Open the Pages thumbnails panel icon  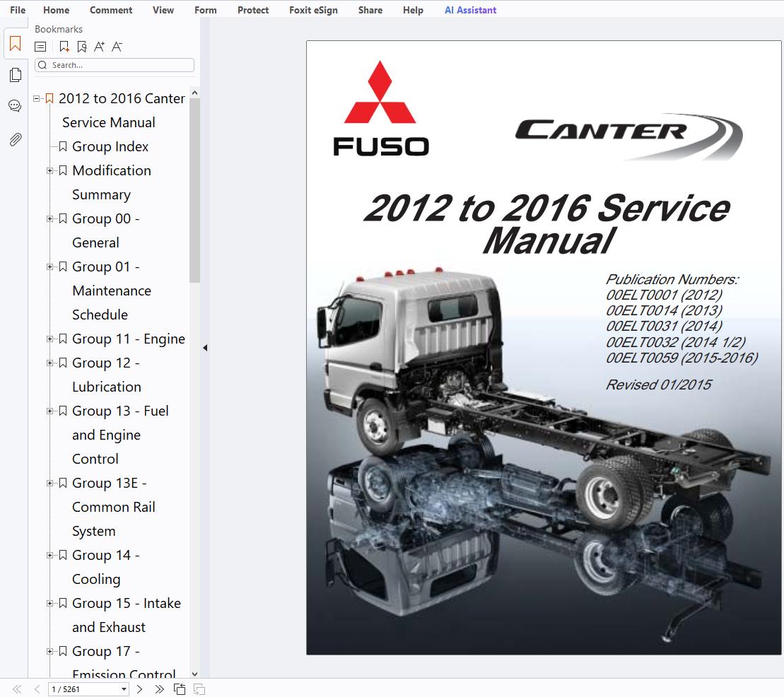tap(15, 75)
